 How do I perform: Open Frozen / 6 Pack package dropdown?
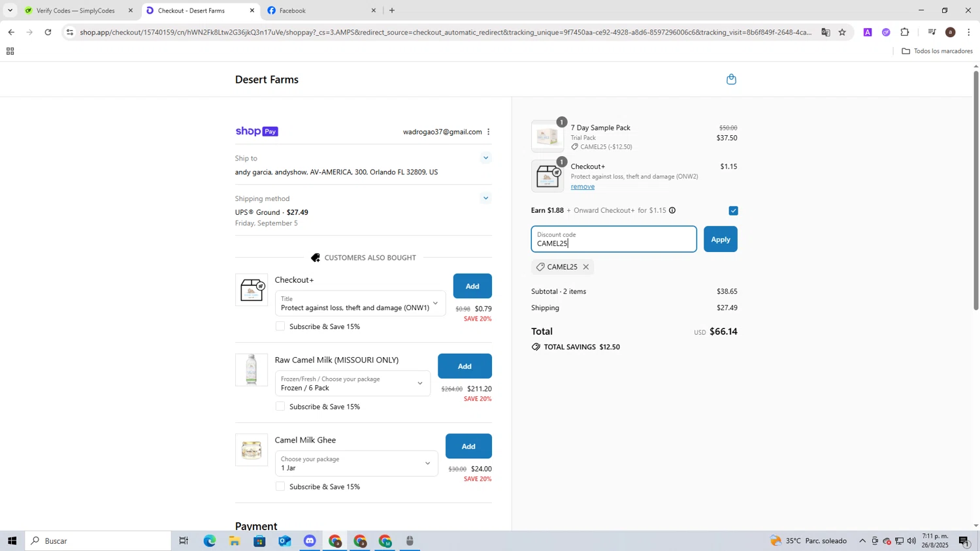click(353, 384)
